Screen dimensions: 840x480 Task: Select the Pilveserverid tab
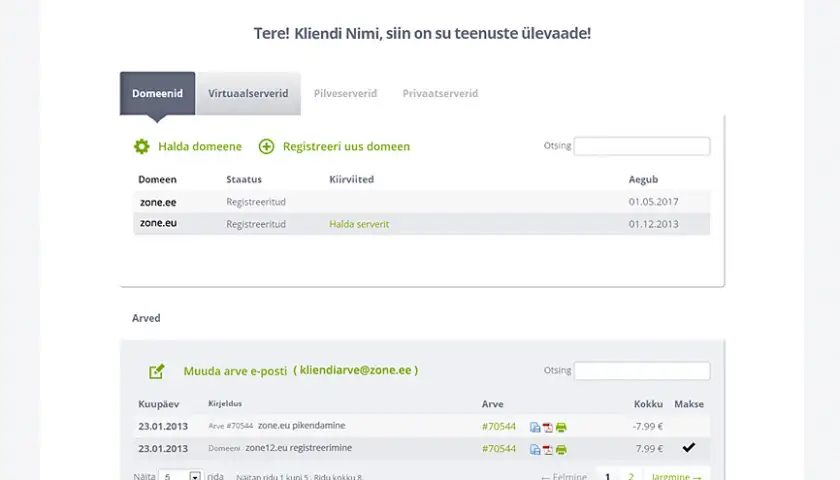pyautogui.click(x=345, y=93)
